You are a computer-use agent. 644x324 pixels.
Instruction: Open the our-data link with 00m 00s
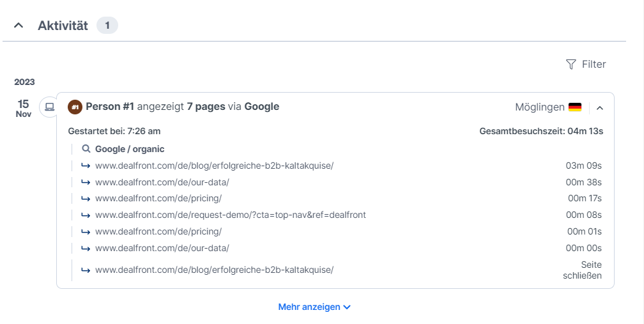pos(162,248)
